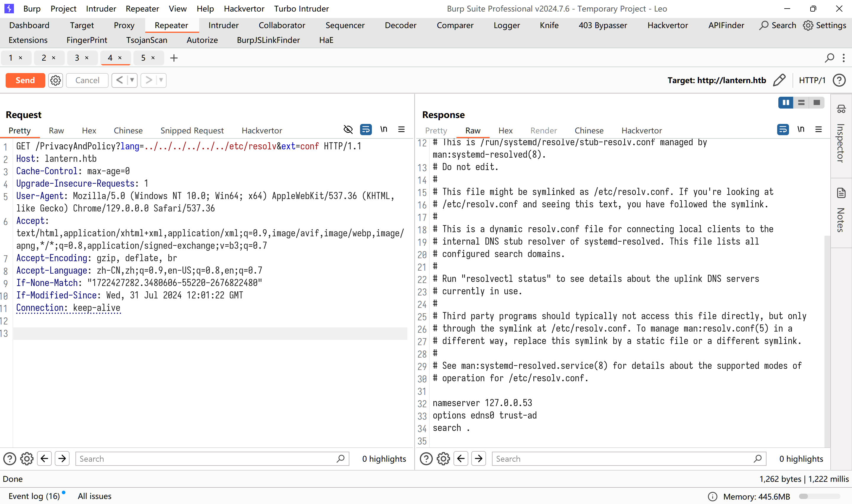852x504 pixels.
Task: Open Repeater tab options three-dot menu
Action: 843,58
